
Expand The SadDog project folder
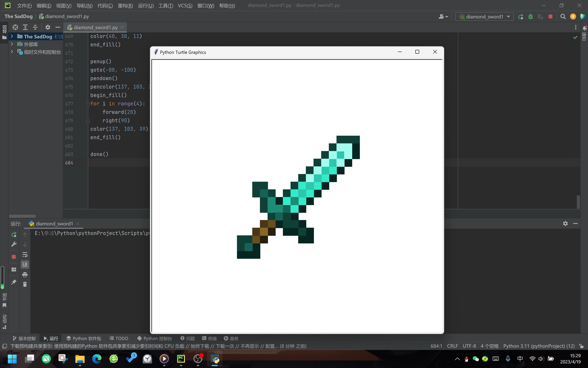click(12, 36)
